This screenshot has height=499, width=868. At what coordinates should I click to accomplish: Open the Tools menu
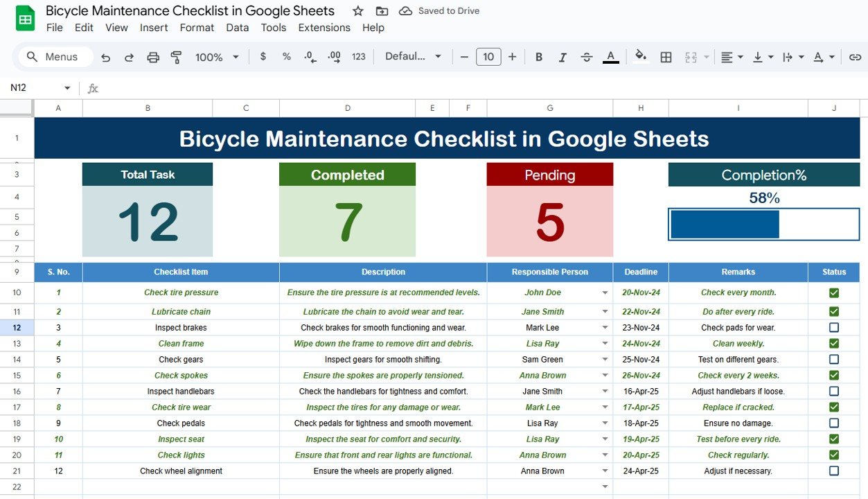273,28
